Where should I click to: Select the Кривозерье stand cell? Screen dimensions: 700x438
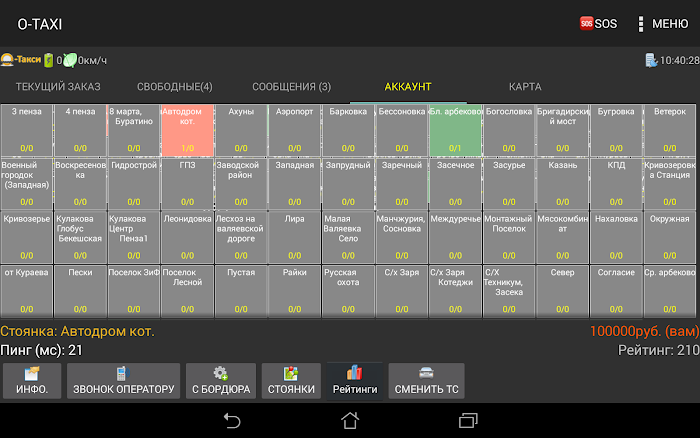pyautogui.click(x=27, y=237)
